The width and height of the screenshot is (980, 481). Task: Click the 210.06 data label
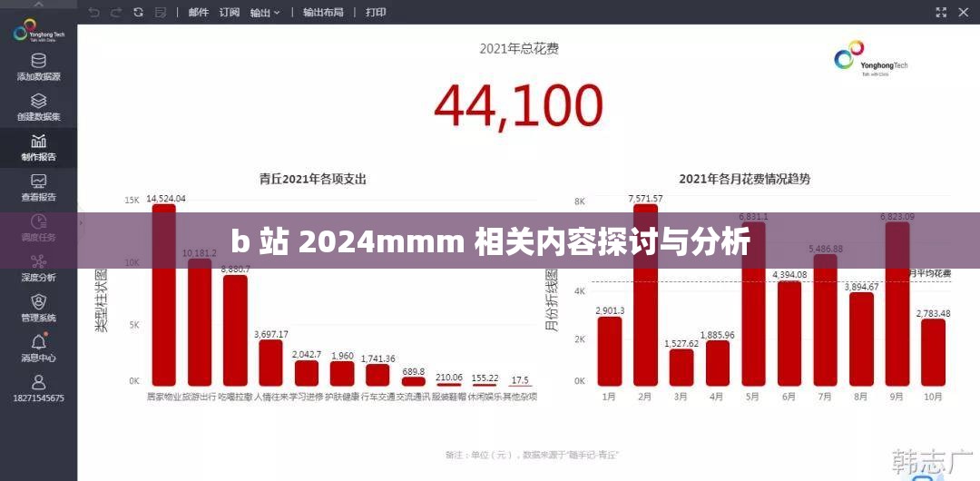click(449, 378)
